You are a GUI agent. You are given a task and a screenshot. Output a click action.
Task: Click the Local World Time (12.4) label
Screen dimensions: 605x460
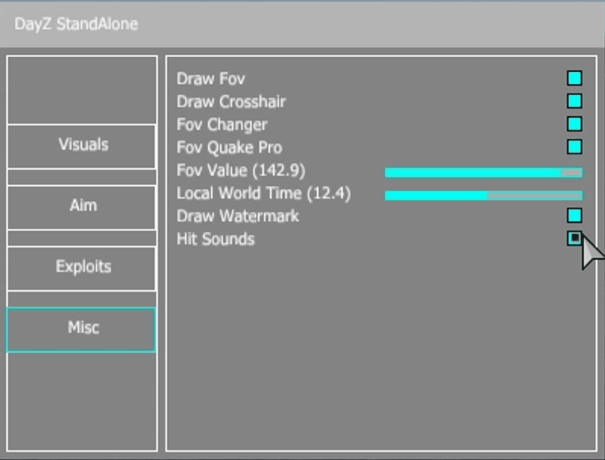pyautogui.click(x=264, y=193)
